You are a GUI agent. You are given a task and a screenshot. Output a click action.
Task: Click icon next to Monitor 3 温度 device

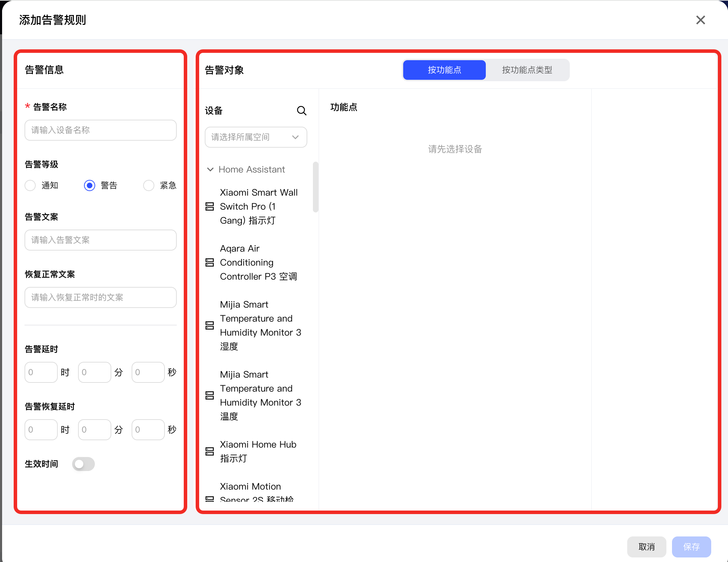point(210,395)
